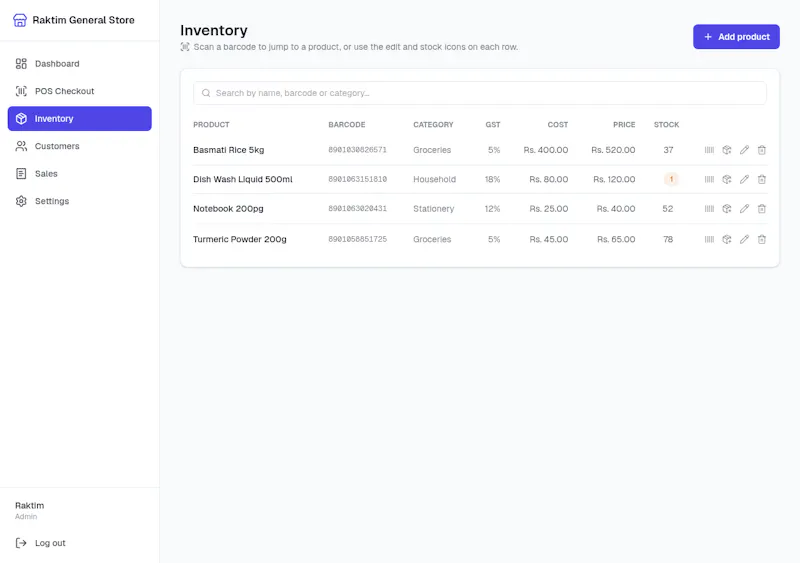
Task: Click the CATEGORY column header
Action: [x=433, y=125]
